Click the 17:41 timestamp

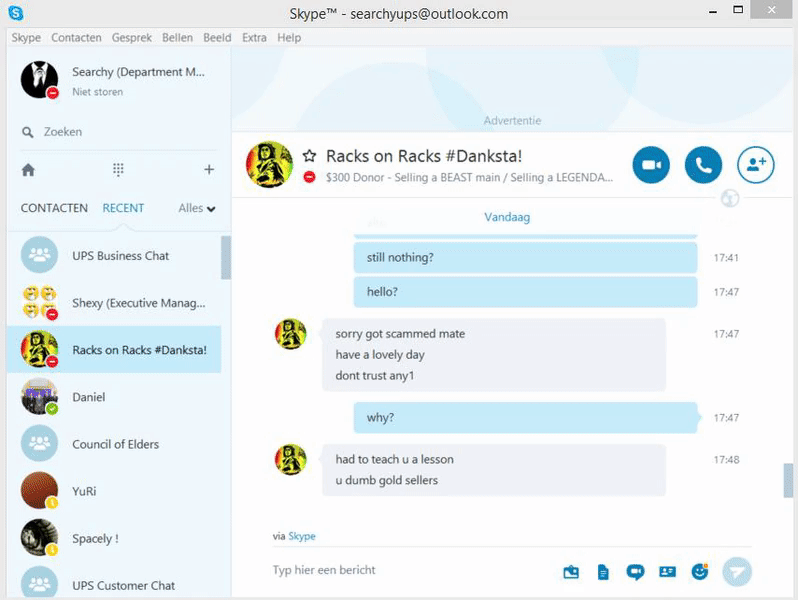pyautogui.click(x=726, y=258)
